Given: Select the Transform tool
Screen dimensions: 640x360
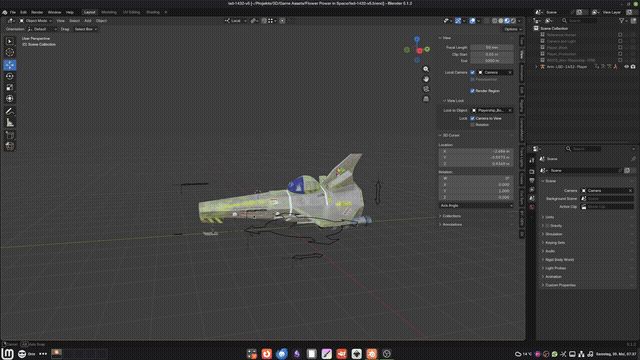Looking at the screenshot, I should [x=10, y=98].
